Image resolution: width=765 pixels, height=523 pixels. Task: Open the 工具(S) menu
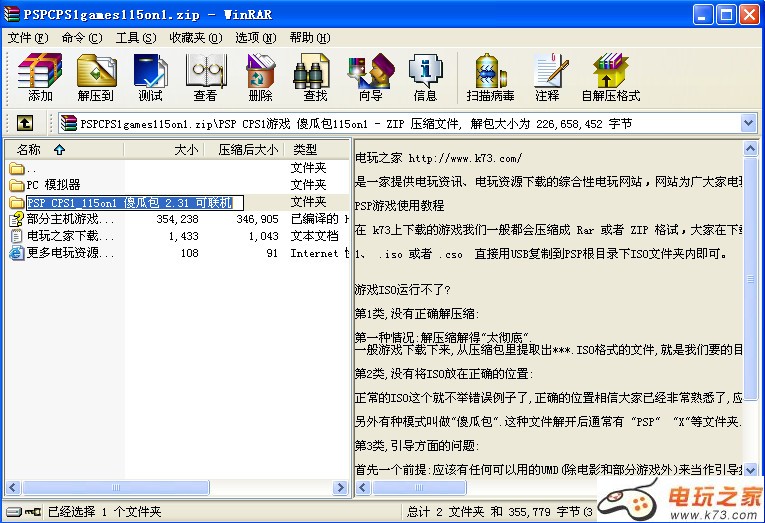click(x=136, y=38)
